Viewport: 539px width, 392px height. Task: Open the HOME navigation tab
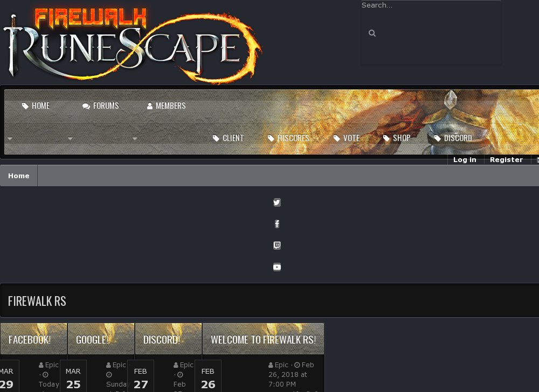point(36,106)
